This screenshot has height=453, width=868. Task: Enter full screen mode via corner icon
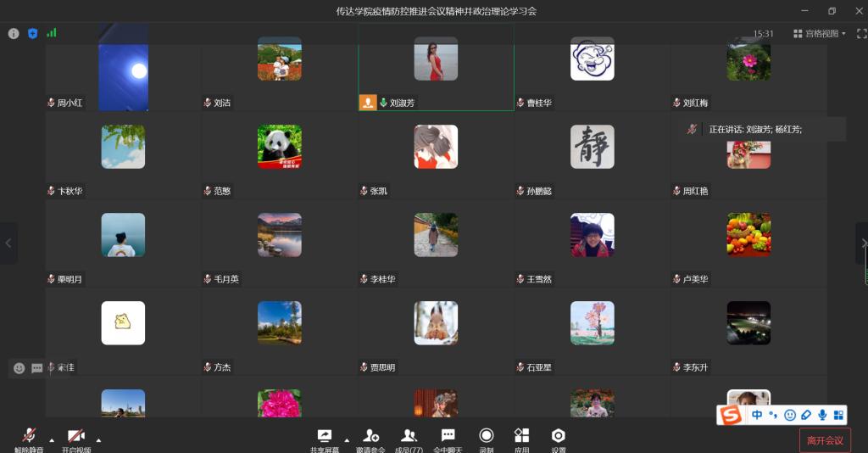(861, 34)
